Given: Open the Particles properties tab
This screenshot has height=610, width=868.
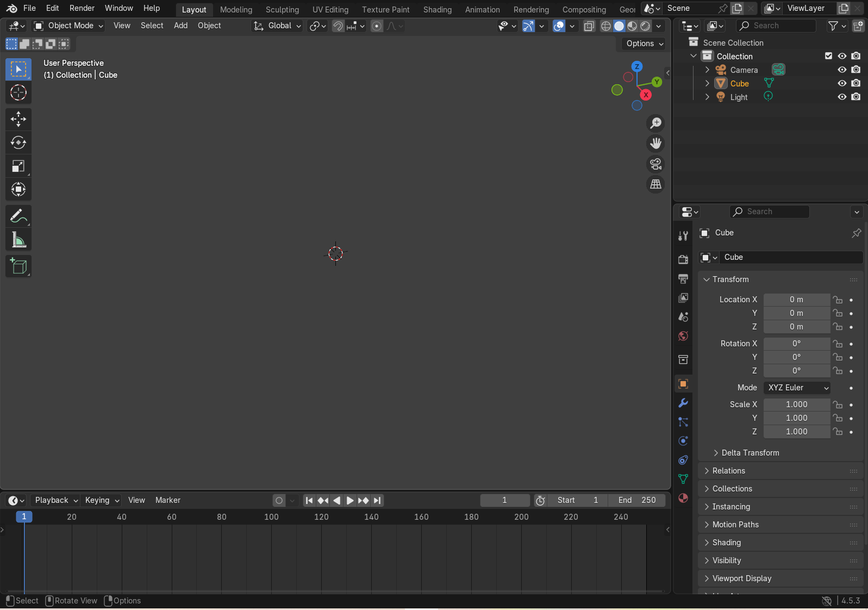Looking at the screenshot, I should 683,422.
